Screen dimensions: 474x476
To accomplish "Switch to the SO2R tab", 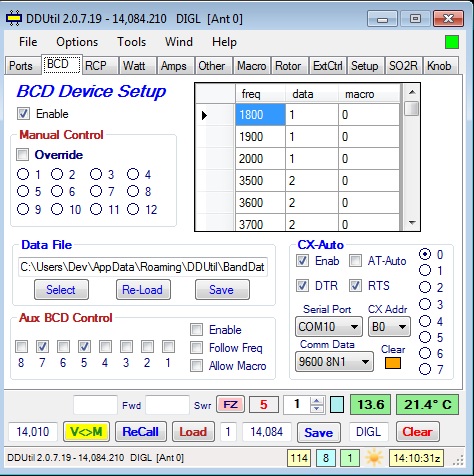I will (x=403, y=66).
